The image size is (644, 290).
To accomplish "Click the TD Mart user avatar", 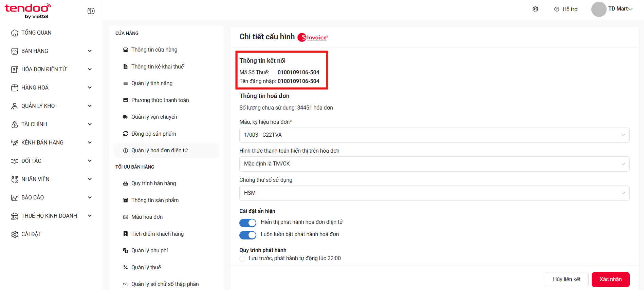I will [x=599, y=9].
